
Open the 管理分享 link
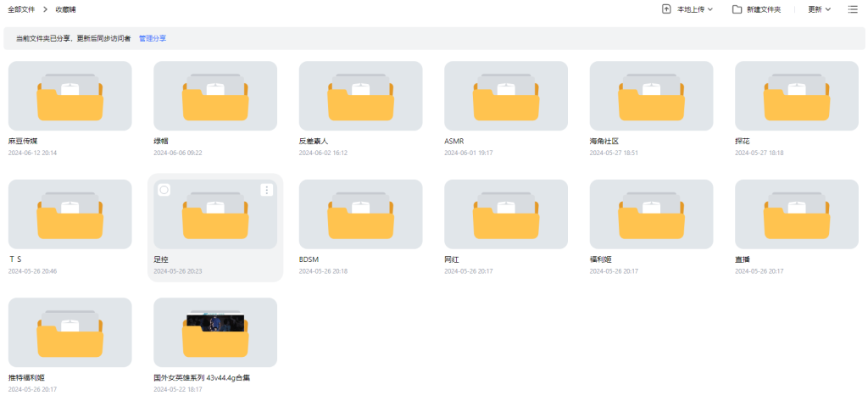pyautogui.click(x=153, y=38)
